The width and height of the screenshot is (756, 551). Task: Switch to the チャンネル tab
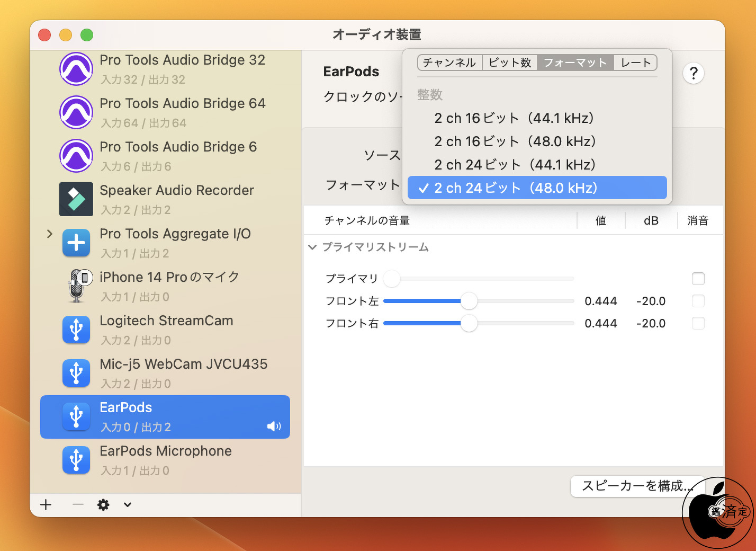[x=449, y=63]
